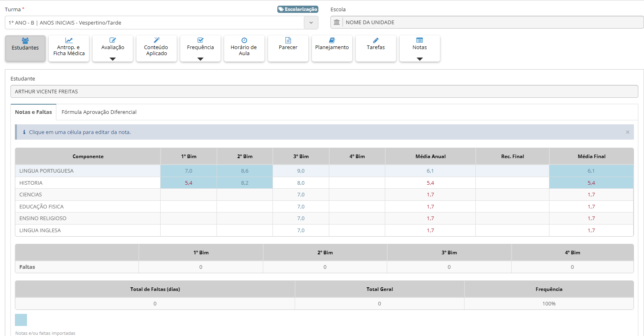Click Faltas 1º Bim value 0

[x=201, y=267]
